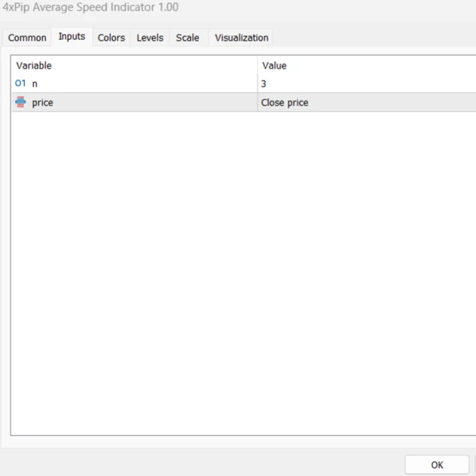Click the 4xPip Average Speed Indicator title bar
Image resolution: width=476 pixels, height=476 pixels.
[226, 8]
